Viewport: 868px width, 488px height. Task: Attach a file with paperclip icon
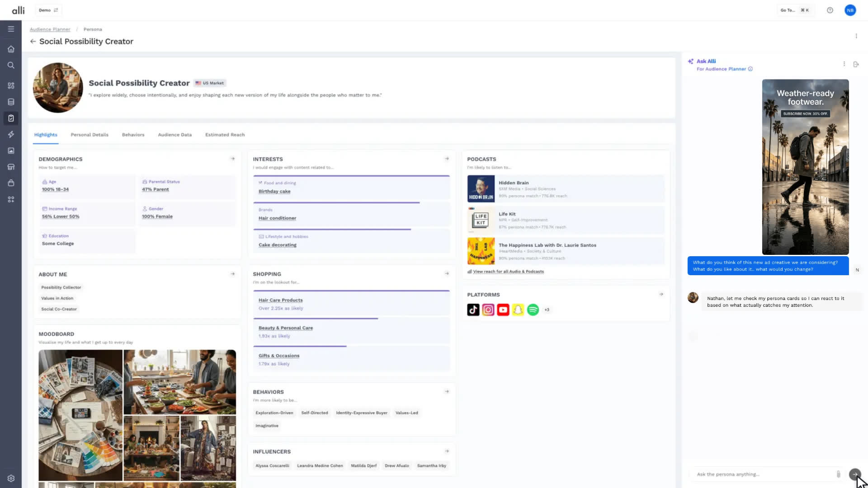click(x=838, y=474)
